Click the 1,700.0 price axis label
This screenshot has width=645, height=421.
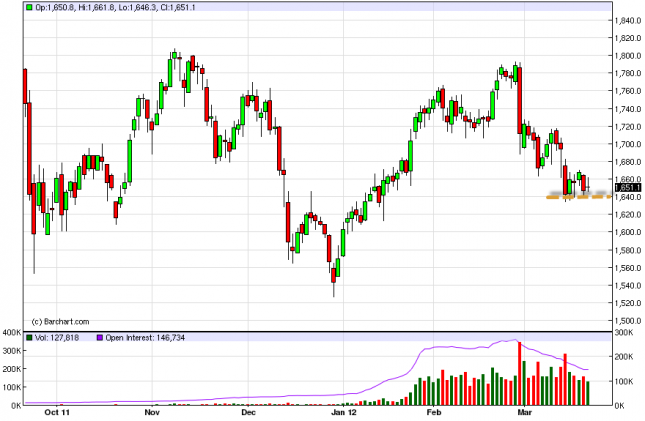[x=628, y=144]
